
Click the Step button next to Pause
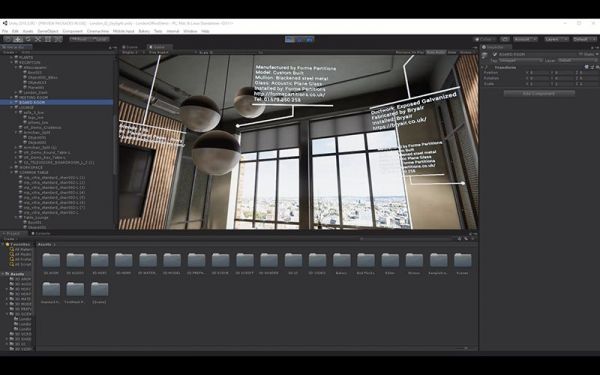point(310,39)
